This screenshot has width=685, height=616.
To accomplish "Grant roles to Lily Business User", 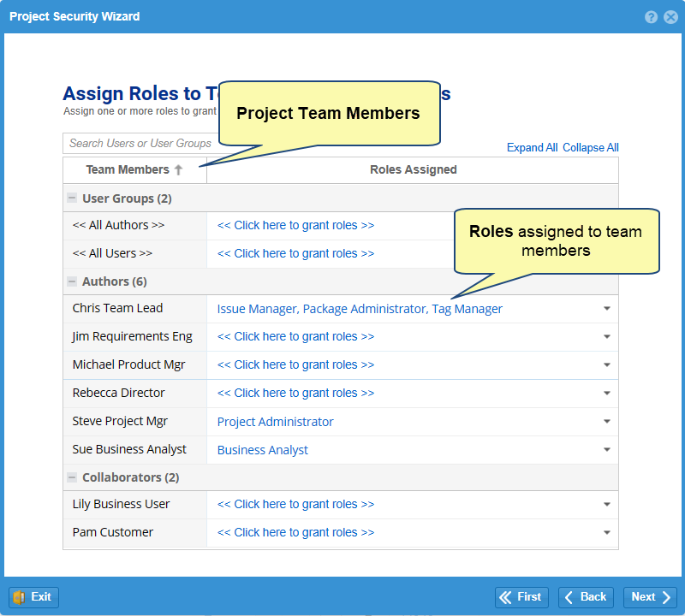I will pyautogui.click(x=295, y=505).
